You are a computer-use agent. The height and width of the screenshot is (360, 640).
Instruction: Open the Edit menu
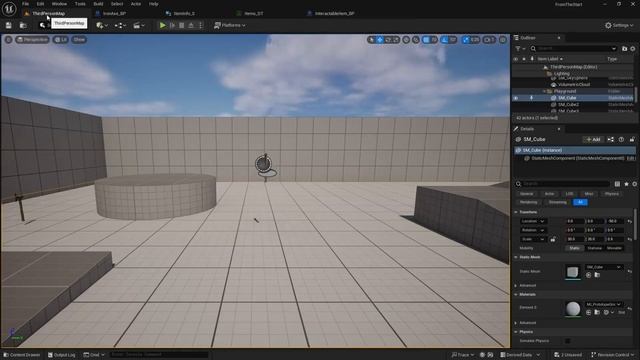pyautogui.click(x=40, y=4)
